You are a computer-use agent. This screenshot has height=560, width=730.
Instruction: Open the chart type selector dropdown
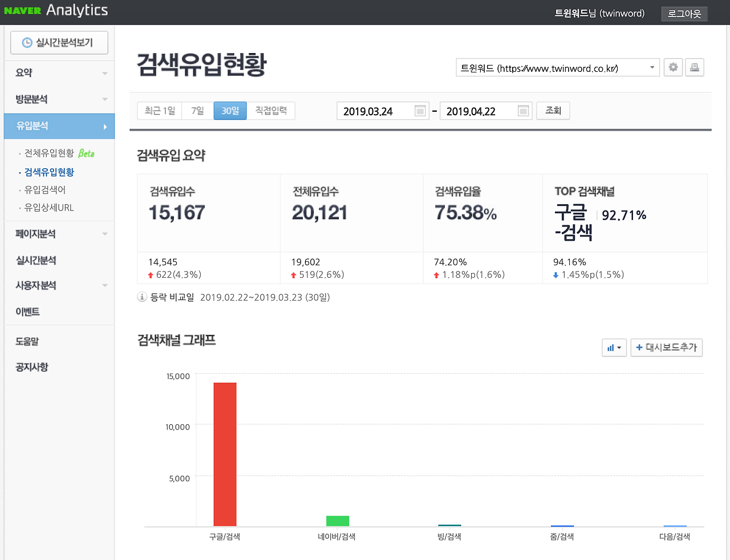(x=614, y=347)
